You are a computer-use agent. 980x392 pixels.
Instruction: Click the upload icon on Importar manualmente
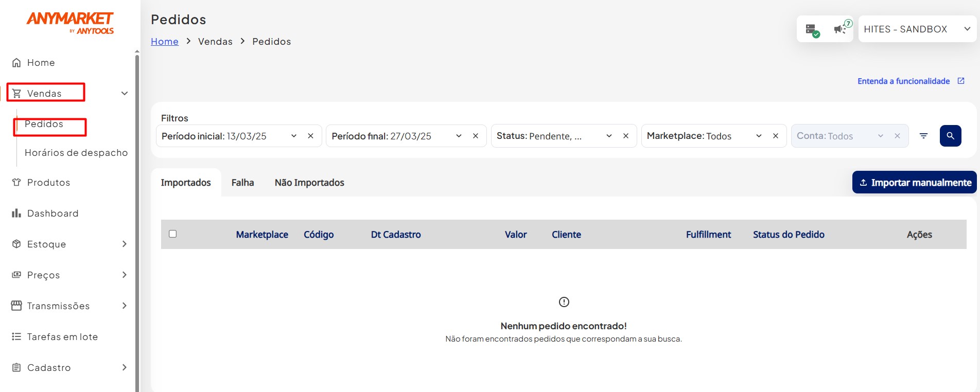click(x=863, y=183)
